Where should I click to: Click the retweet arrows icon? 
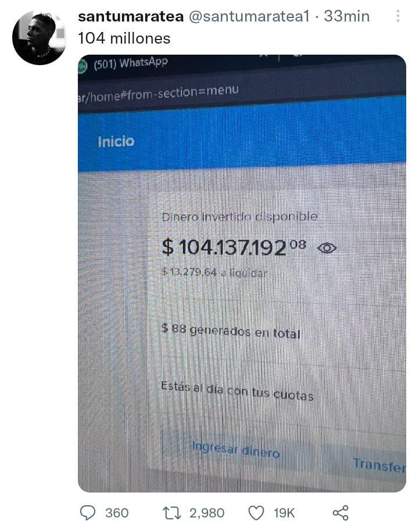click(173, 513)
